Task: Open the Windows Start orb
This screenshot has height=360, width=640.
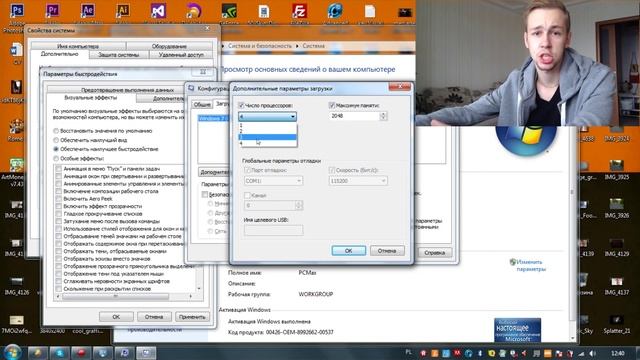Action: click(x=12, y=351)
